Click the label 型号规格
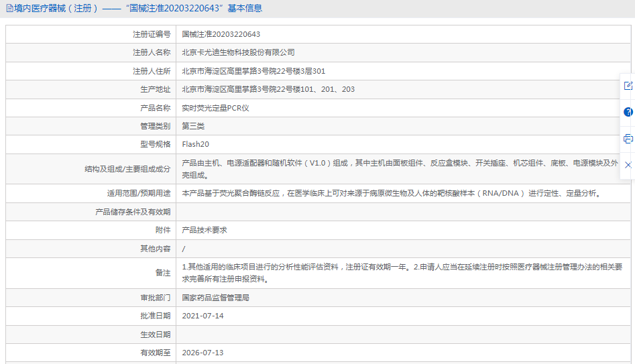635x364 pixels. coord(156,145)
